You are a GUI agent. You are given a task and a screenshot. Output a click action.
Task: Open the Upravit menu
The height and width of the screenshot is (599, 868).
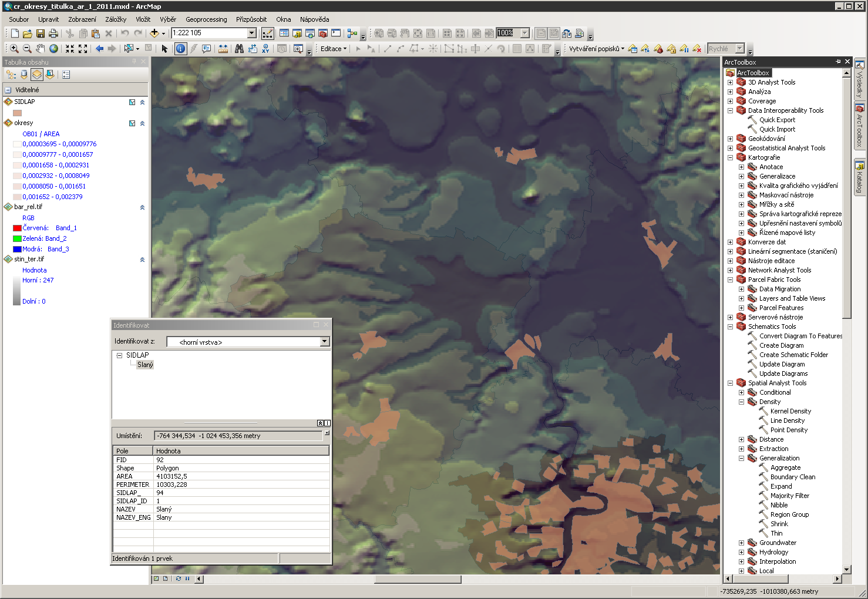click(x=49, y=19)
